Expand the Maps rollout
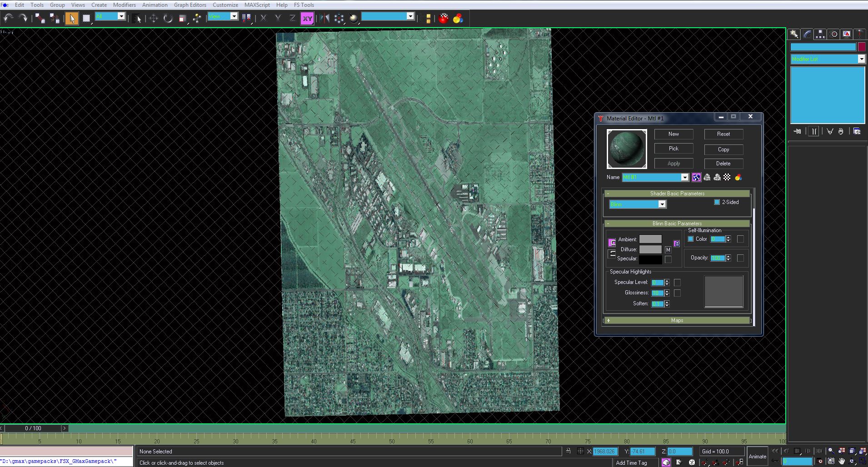The height and width of the screenshot is (467, 868). [x=677, y=320]
